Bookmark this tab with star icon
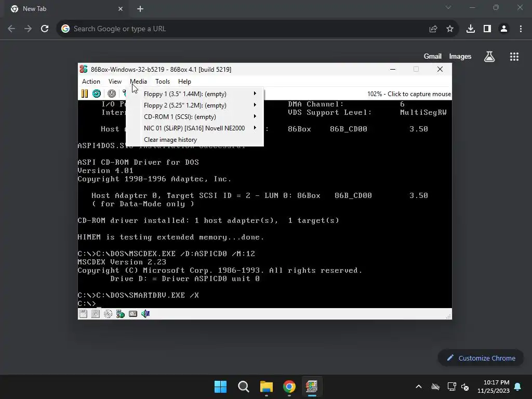 (450, 29)
